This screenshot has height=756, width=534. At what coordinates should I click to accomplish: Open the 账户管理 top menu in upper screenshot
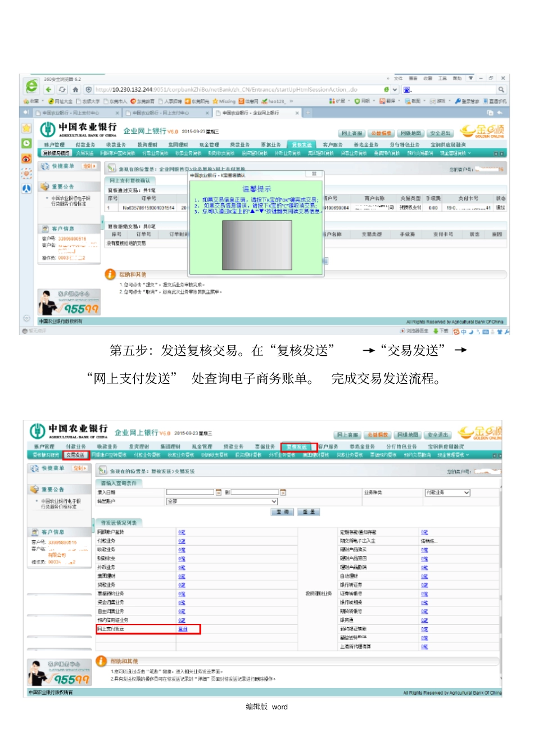pos(55,145)
